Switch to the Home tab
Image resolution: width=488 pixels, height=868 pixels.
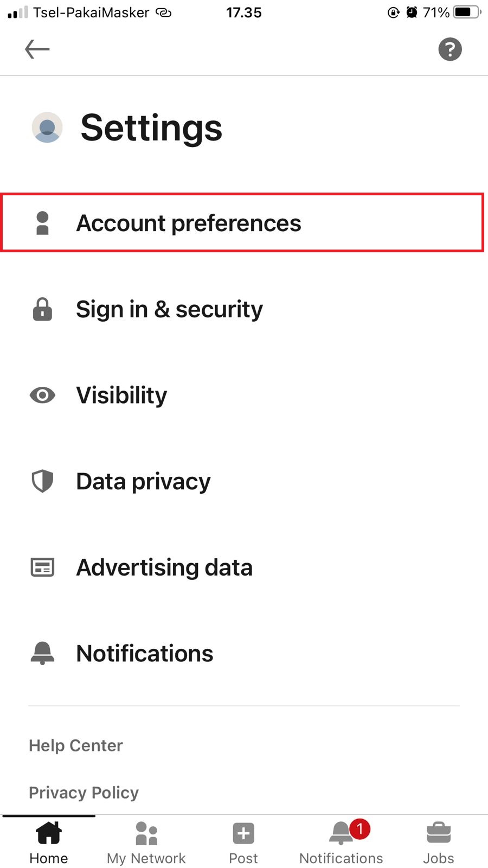[x=49, y=843]
